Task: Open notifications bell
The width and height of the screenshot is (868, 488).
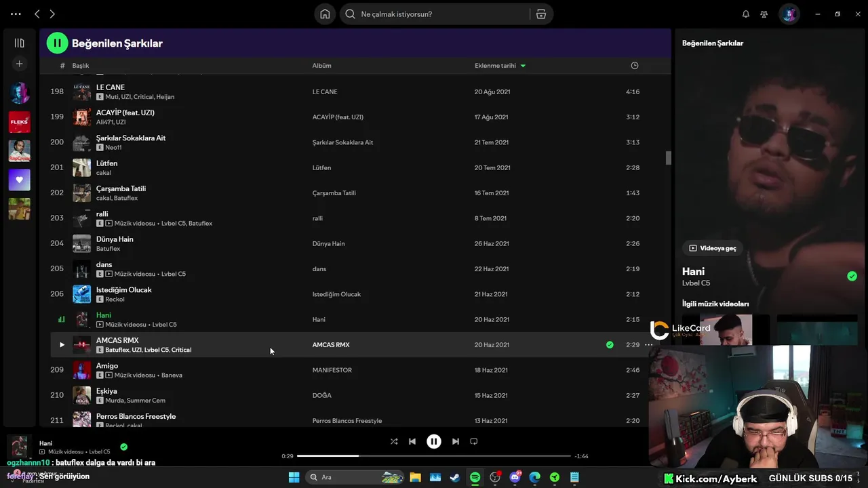Action: [x=746, y=14]
